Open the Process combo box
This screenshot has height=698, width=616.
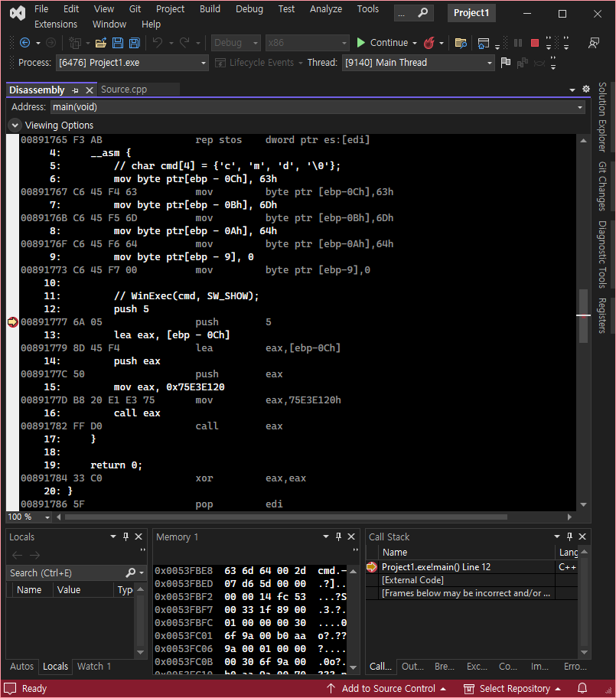132,63
